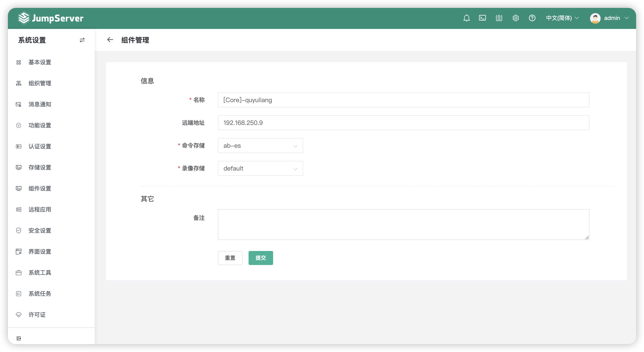Image resolution: width=644 pixels, height=352 pixels.
Task: Open the notifications bell icon
Action: click(466, 18)
